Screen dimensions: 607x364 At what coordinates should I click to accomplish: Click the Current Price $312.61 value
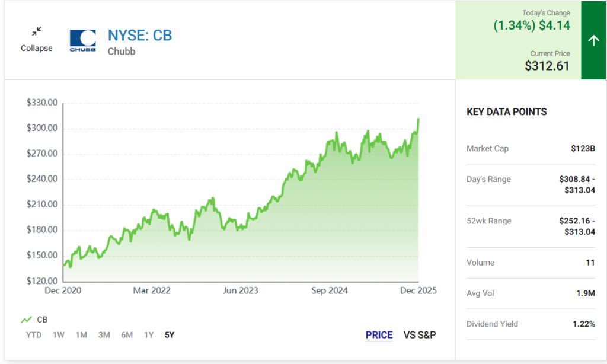547,66
